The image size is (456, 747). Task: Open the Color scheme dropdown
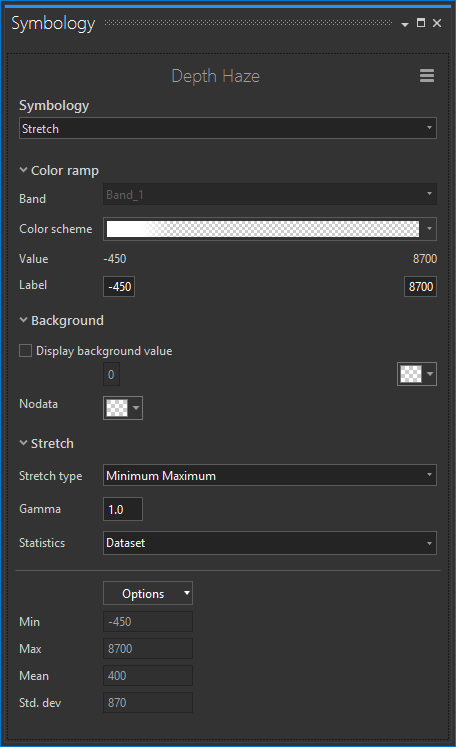(429, 229)
